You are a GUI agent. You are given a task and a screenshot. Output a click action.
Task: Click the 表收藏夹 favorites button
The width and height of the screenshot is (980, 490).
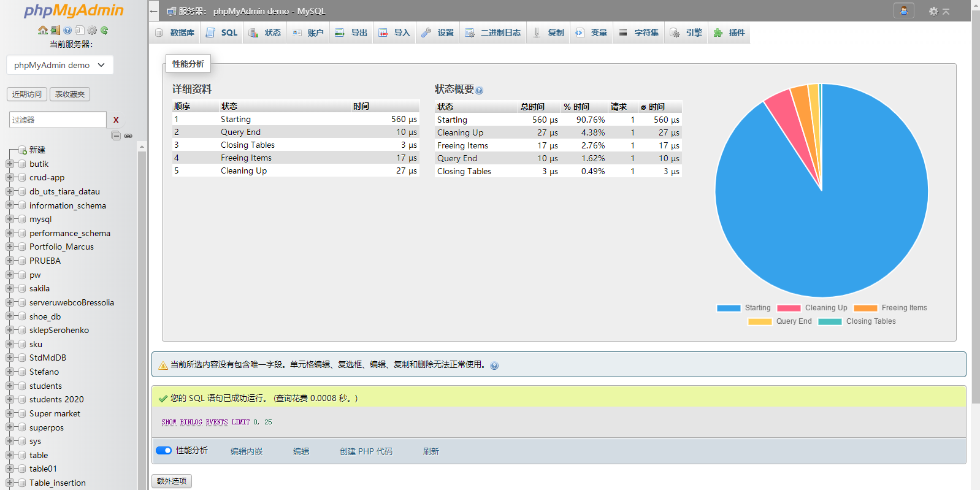[x=70, y=94]
